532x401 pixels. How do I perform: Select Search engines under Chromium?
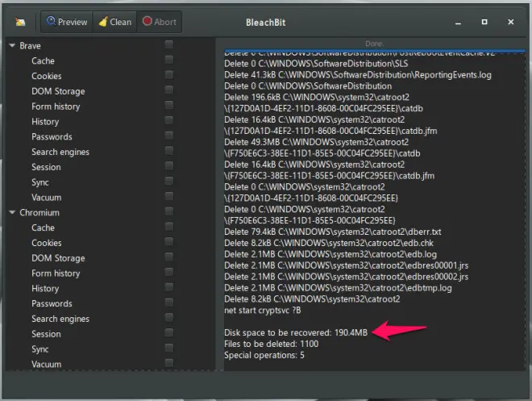[60, 319]
